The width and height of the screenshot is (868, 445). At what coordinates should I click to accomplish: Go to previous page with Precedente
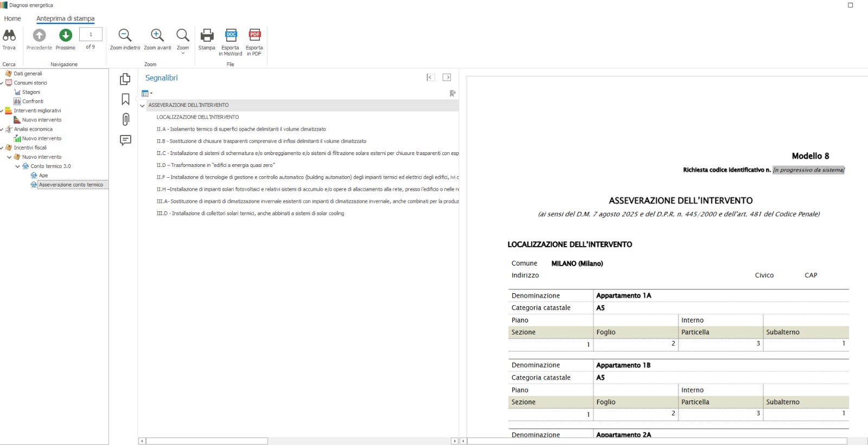pos(39,39)
